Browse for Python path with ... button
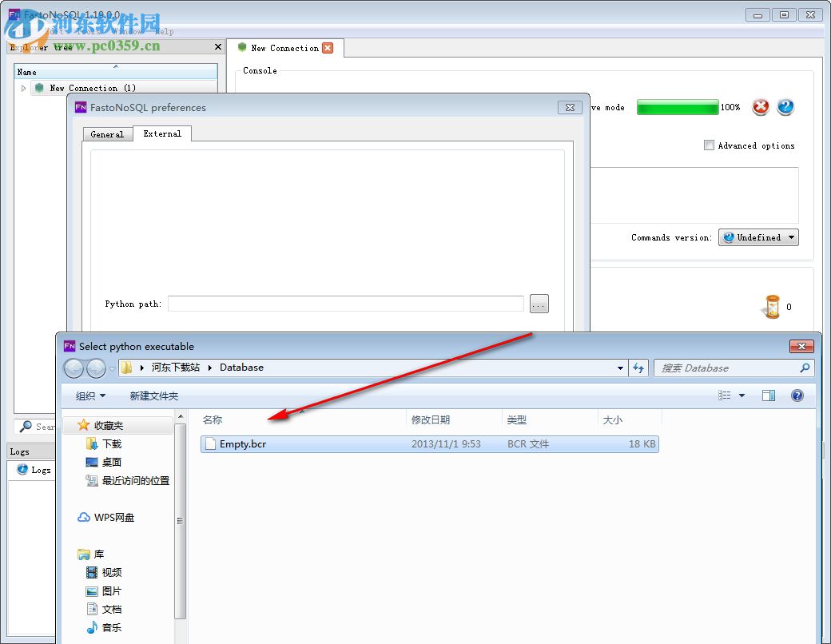831x644 pixels. point(539,304)
